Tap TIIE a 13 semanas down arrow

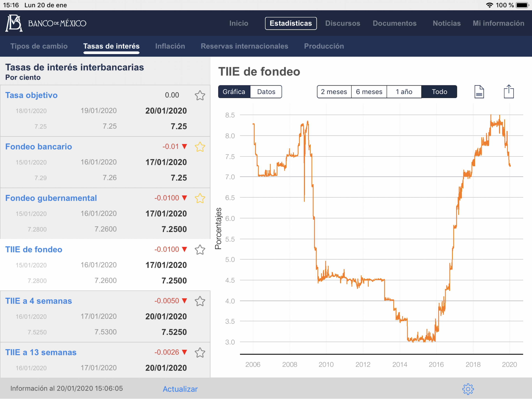(184, 352)
